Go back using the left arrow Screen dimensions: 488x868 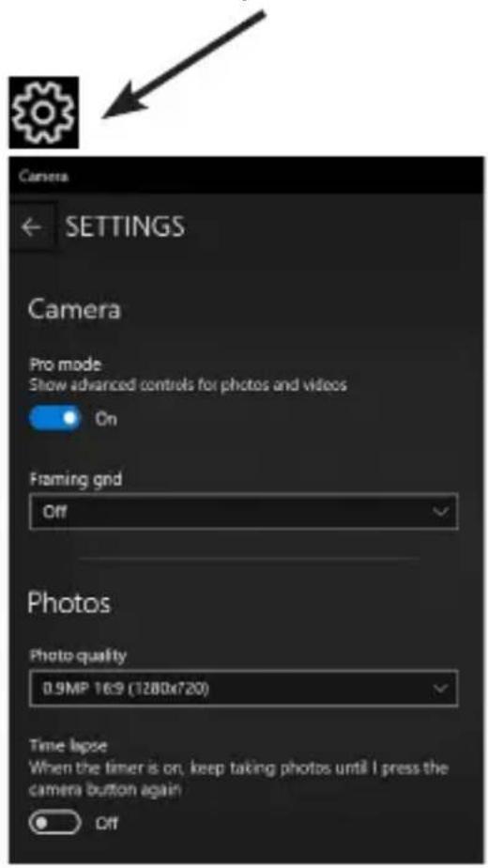point(32,227)
